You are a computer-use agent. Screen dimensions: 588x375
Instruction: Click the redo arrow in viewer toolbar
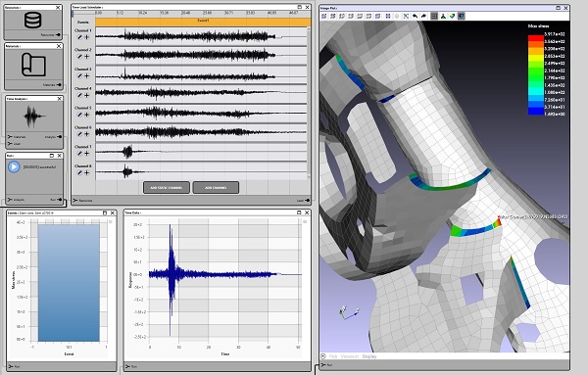click(423, 16)
